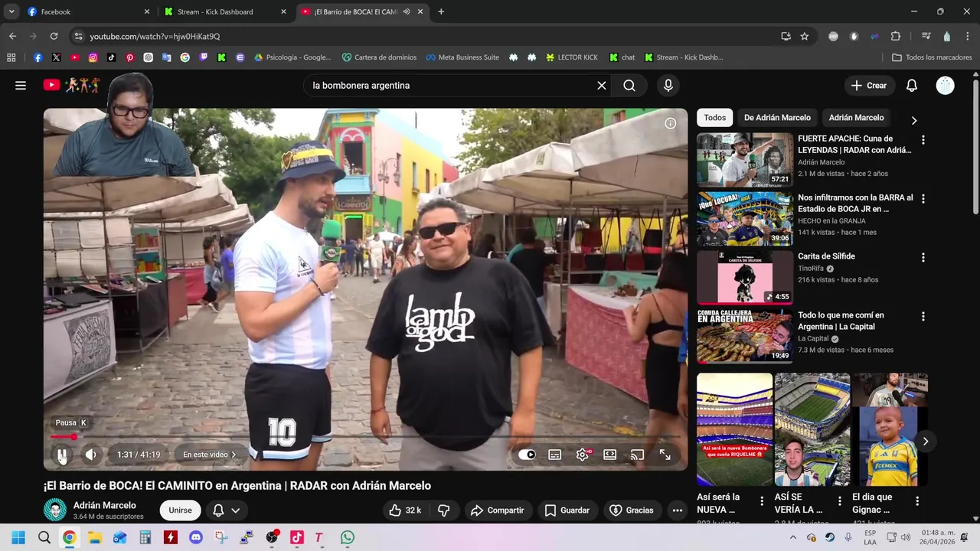Open 'Todos los marcadores' folder
The width and height of the screenshot is (980, 551).
(x=932, y=57)
